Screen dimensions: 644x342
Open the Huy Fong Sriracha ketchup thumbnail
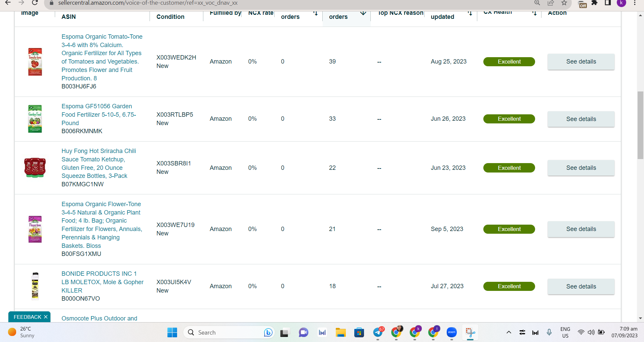[x=35, y=167]
